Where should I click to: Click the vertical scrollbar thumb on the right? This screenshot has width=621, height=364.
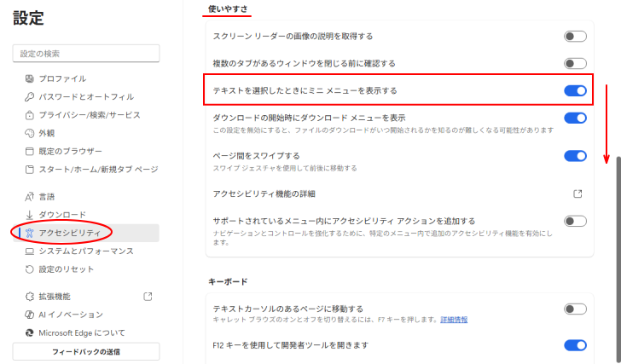point(618,259)
